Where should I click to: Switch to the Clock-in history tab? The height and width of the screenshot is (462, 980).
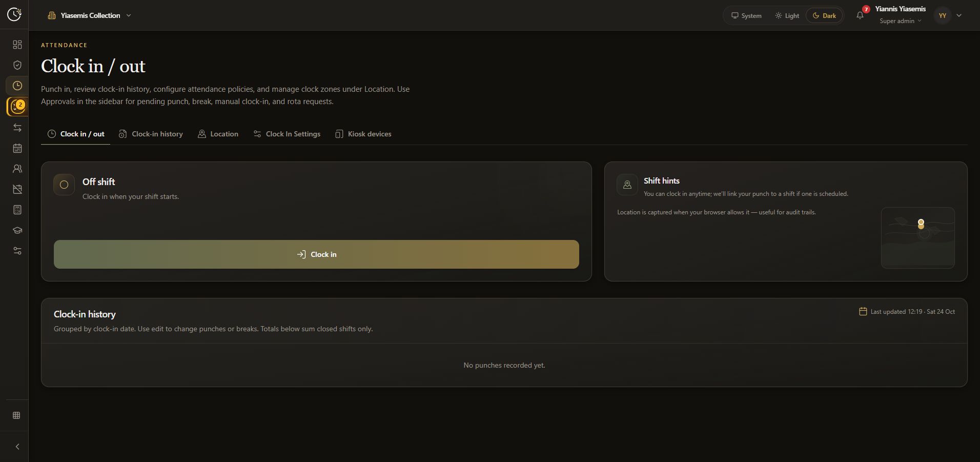click(x=151, y=134)
